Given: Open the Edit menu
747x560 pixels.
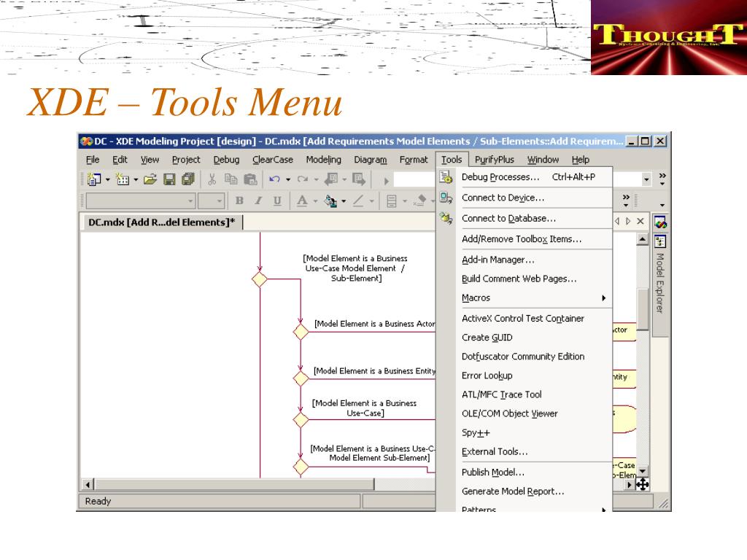Looking at the screenshot, I should (120, 160).
